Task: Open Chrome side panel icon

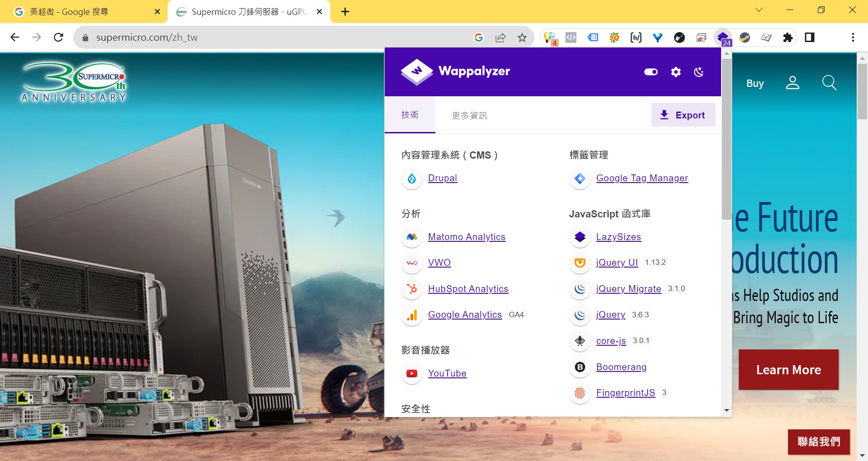Action: (810, 38)
